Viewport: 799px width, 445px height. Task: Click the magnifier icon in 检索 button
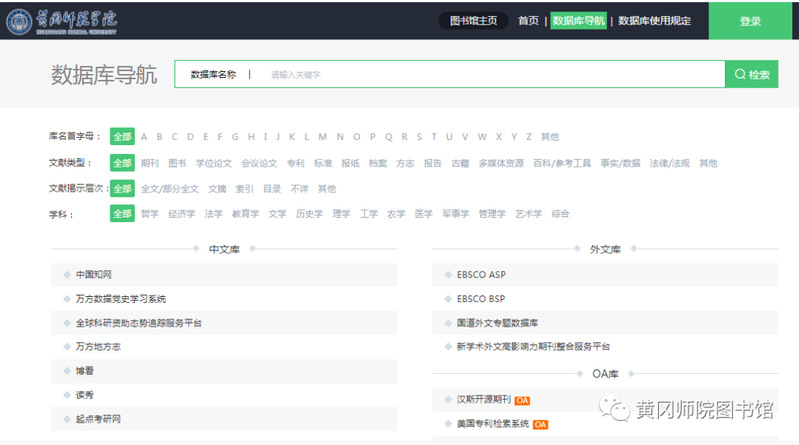click(740, 74)
